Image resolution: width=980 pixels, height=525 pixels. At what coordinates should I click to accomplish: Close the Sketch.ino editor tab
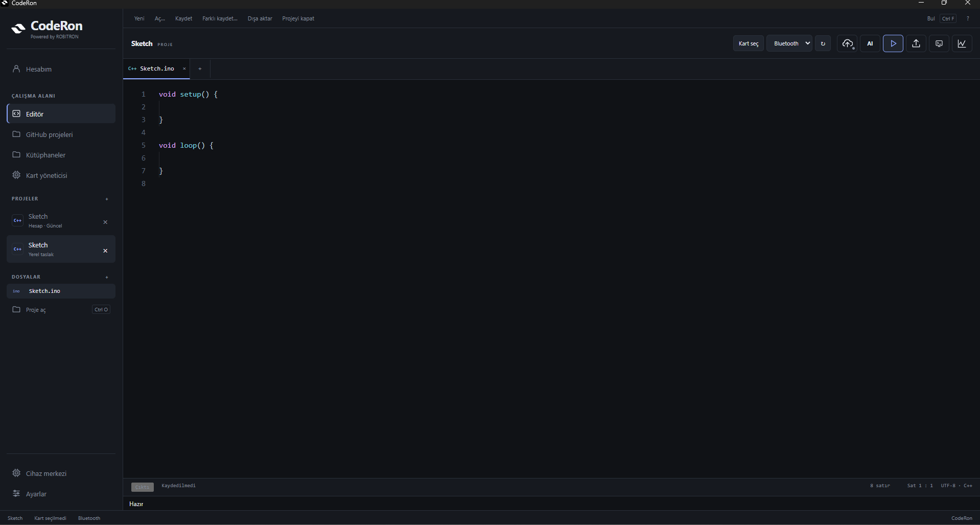coord(184,69)
